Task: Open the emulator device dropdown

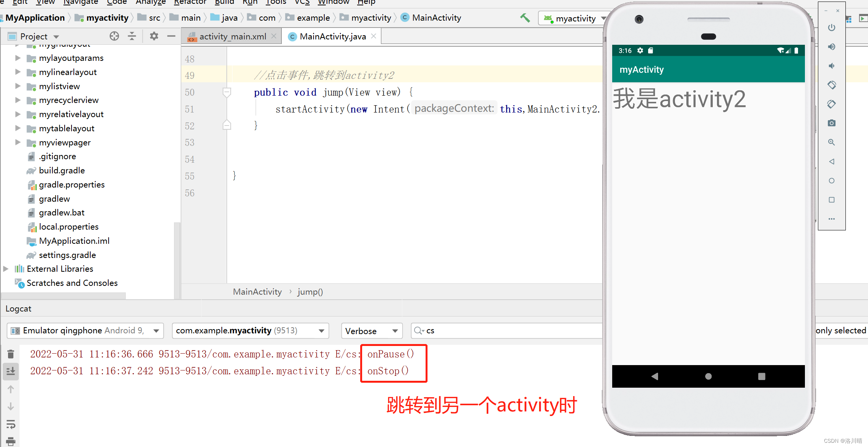Action: click(155, 331)
